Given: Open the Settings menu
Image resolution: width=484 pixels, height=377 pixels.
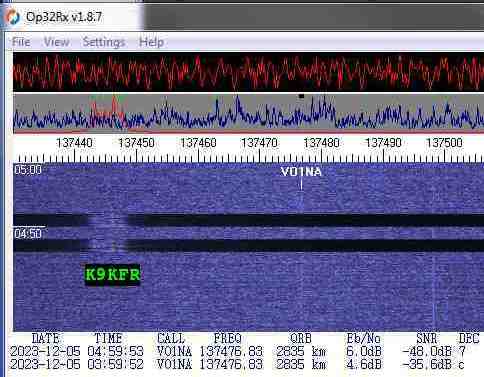Looking at the screenshot, I should coord(104,42).
